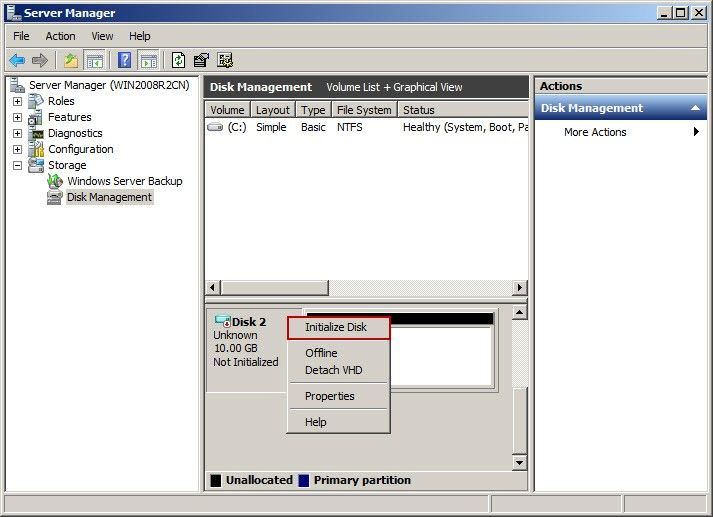Click the graphical view scroll up arrow

click(x=519, y=312)
